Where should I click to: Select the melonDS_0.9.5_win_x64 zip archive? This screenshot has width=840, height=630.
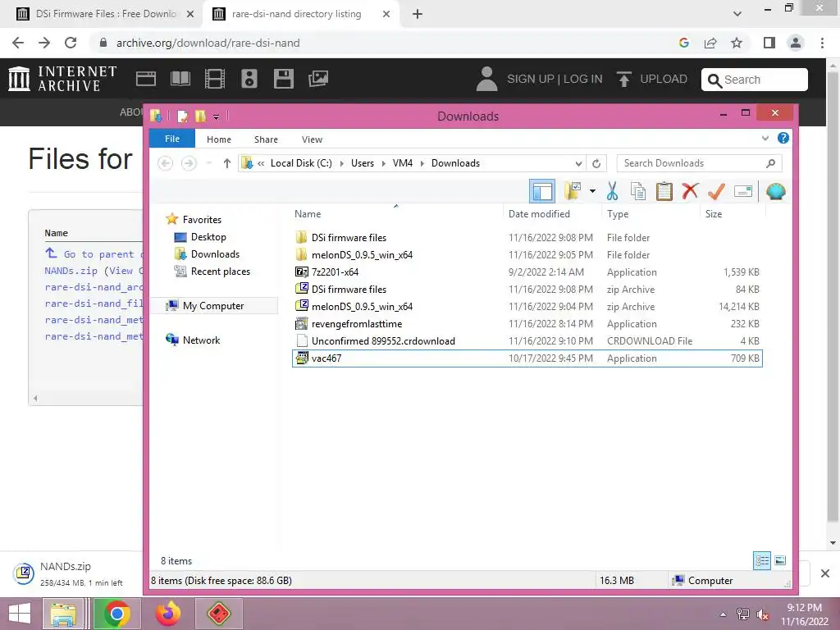coord(527,307)
